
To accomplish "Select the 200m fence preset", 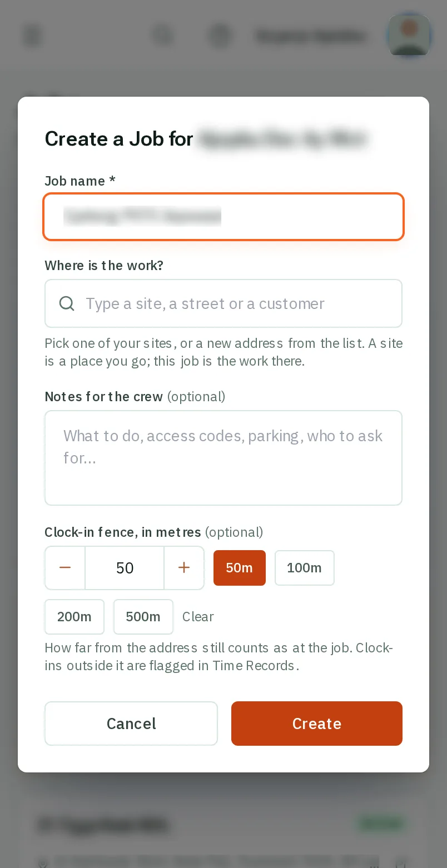I will pos(74,617).
